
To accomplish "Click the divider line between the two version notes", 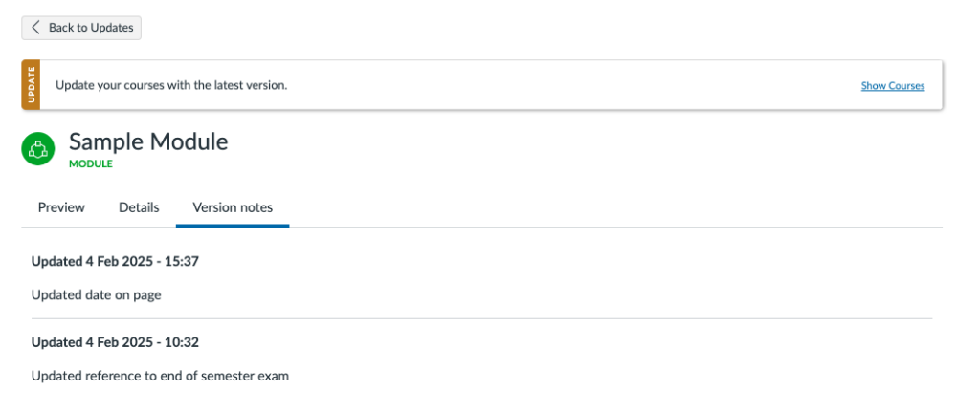I will 481,318.
